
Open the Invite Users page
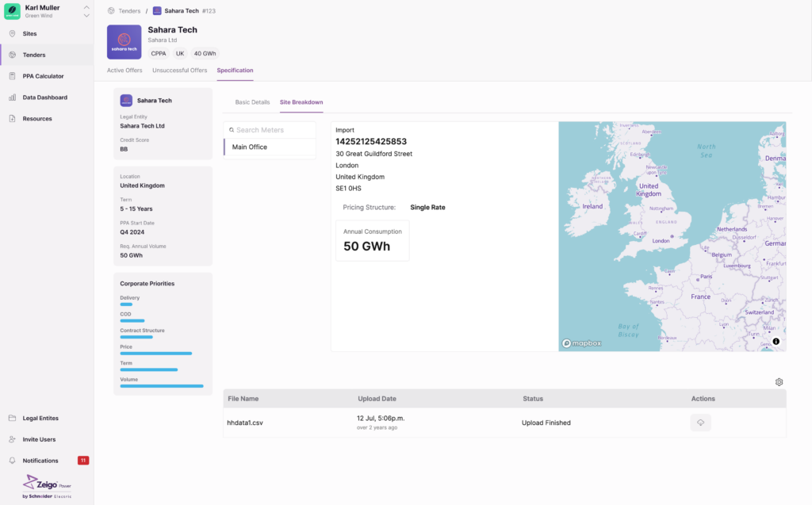point(39,439)
